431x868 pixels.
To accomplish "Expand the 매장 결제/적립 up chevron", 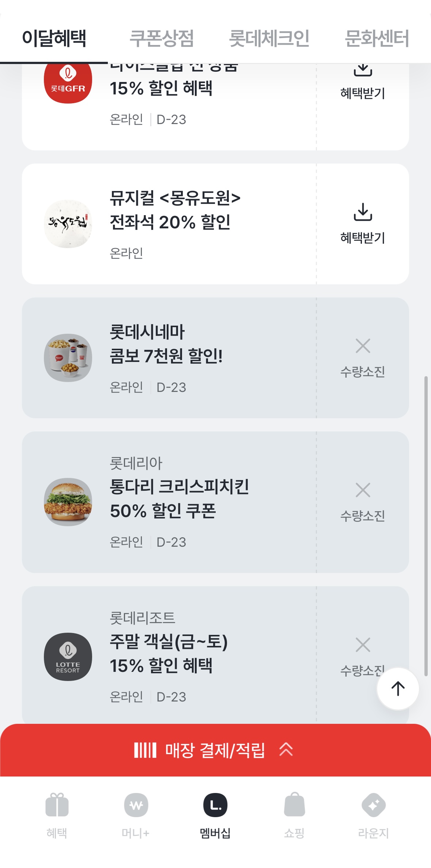I will [x=286, y=750].
